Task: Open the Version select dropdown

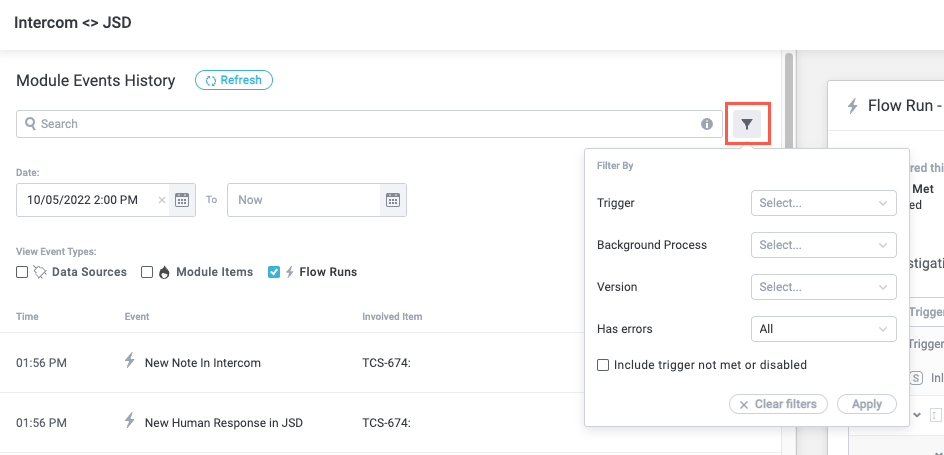Action: click(x=823, y=287)
